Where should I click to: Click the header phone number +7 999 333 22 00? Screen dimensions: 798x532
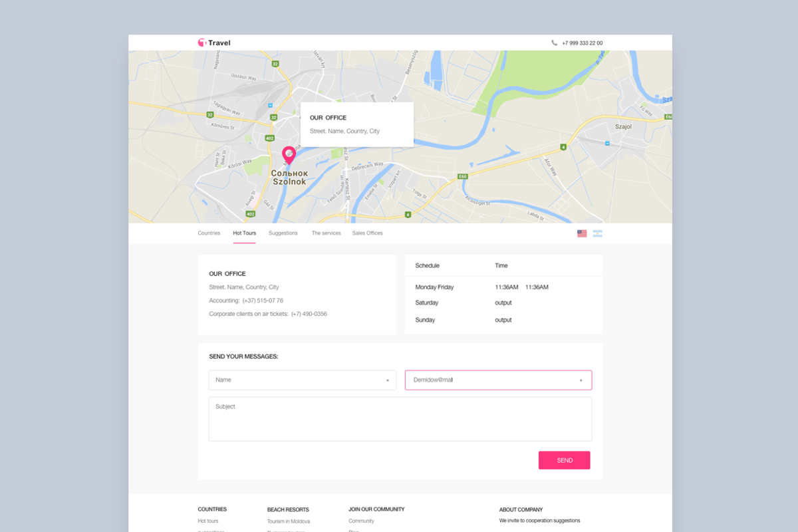pos(583,43)
